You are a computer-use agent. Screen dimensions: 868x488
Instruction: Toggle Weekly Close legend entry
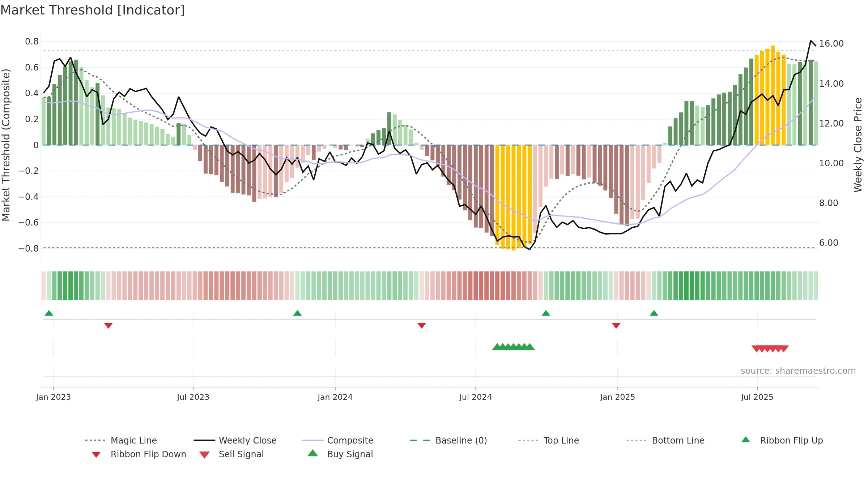click(x=235, y=440)
